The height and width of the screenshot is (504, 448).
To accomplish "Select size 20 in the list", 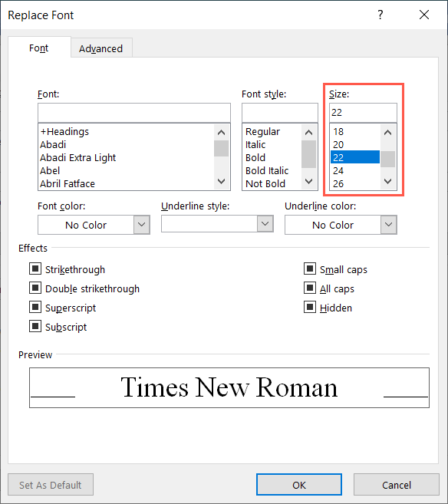I will [x=355, y=145].
